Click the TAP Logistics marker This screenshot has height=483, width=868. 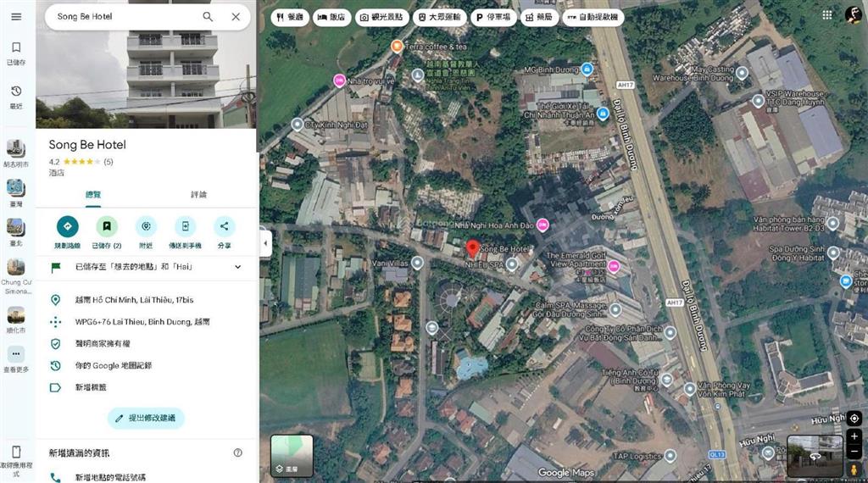pyautogui.click(x=670, y=456)
